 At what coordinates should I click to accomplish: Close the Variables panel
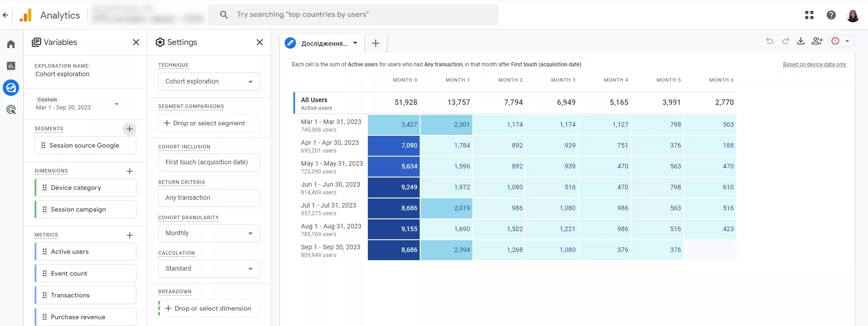pyautogui.click(x=136, y=42)
